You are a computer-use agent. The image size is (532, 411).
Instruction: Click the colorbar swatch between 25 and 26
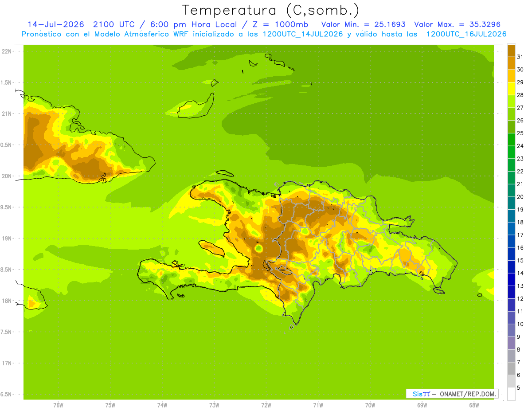point(511,126)
